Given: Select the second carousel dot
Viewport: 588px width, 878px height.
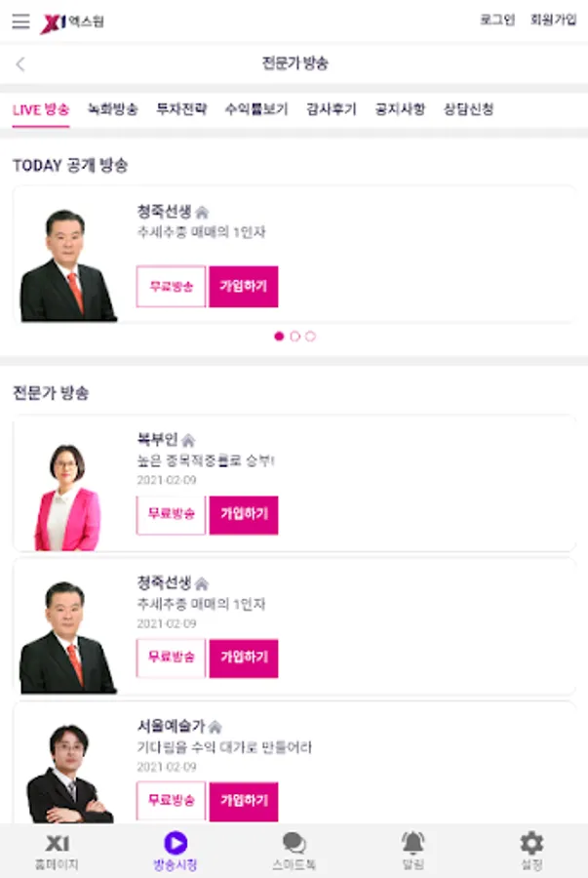Looking at the screenshot, I should pos(295,337).
